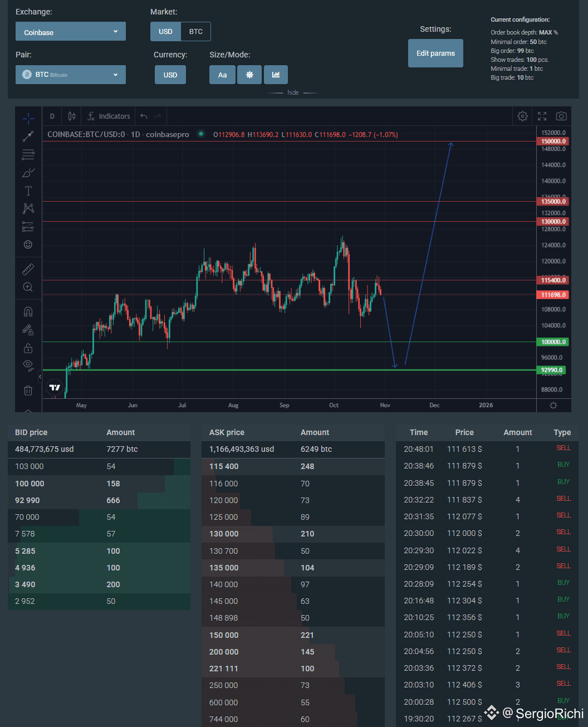Expand the BTC Bitcoin pair dropdown

(x=71, y=75)
